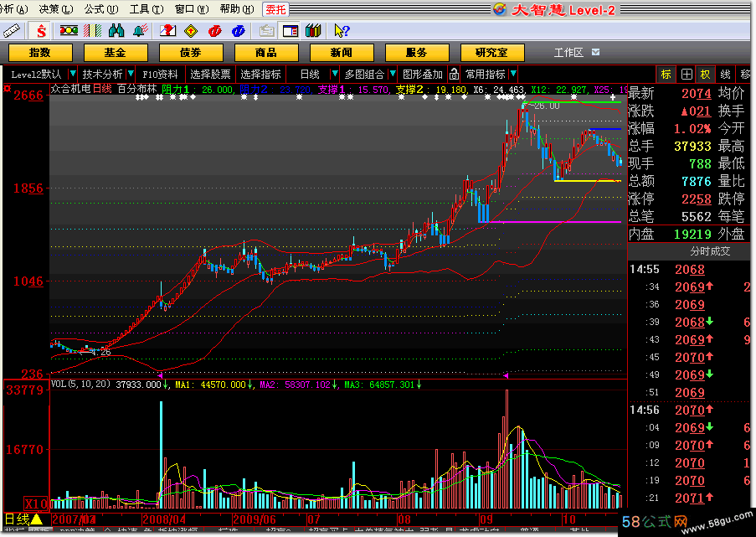756x537 pixels.
Task: Open the 工具(T) menu
Action: [x=147, y=9]
